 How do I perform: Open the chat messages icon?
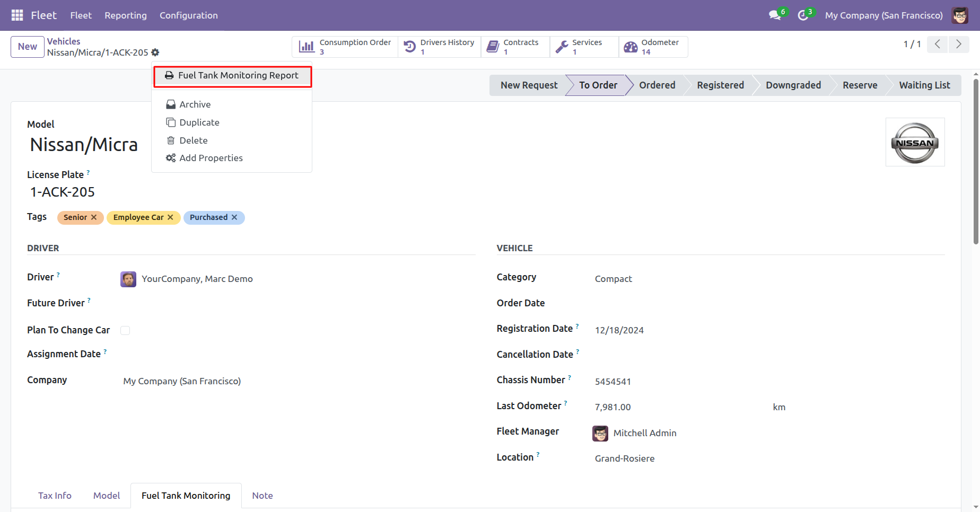tap(775, 15)
